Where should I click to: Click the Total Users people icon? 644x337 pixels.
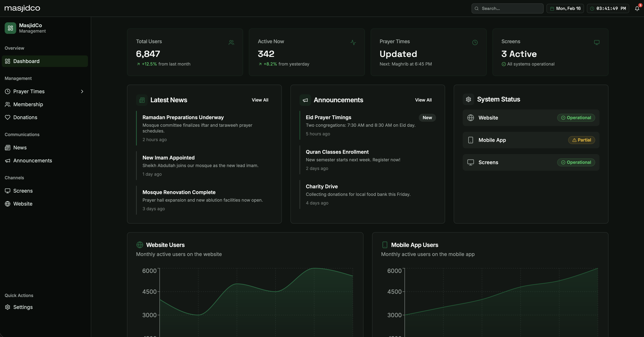231,43
